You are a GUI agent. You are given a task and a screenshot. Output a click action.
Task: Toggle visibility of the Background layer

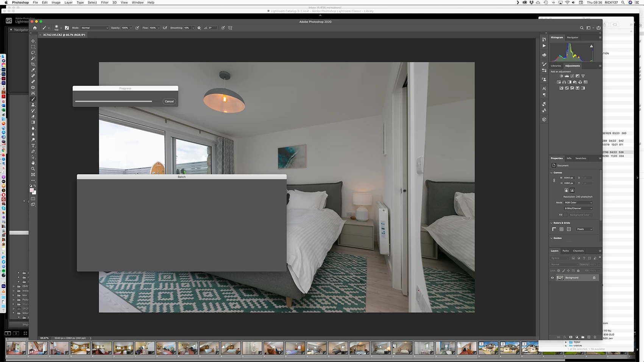pyautogui.click(x=552, y=278)
